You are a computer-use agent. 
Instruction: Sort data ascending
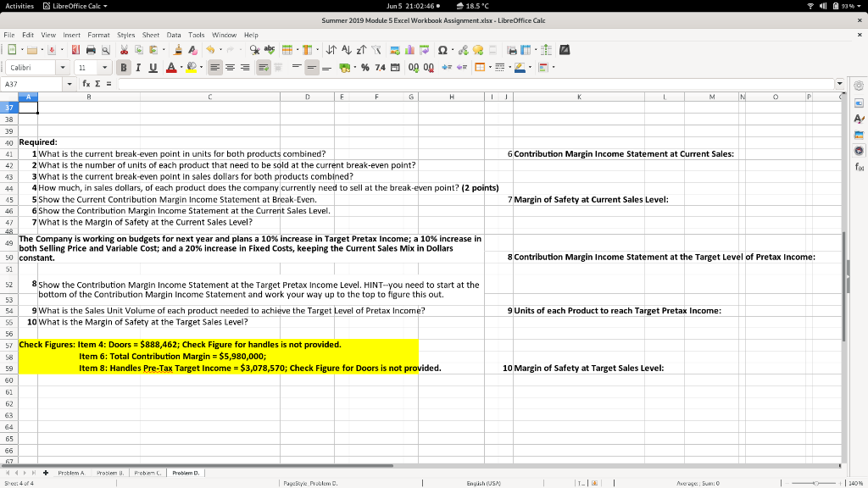pos(348,49)
